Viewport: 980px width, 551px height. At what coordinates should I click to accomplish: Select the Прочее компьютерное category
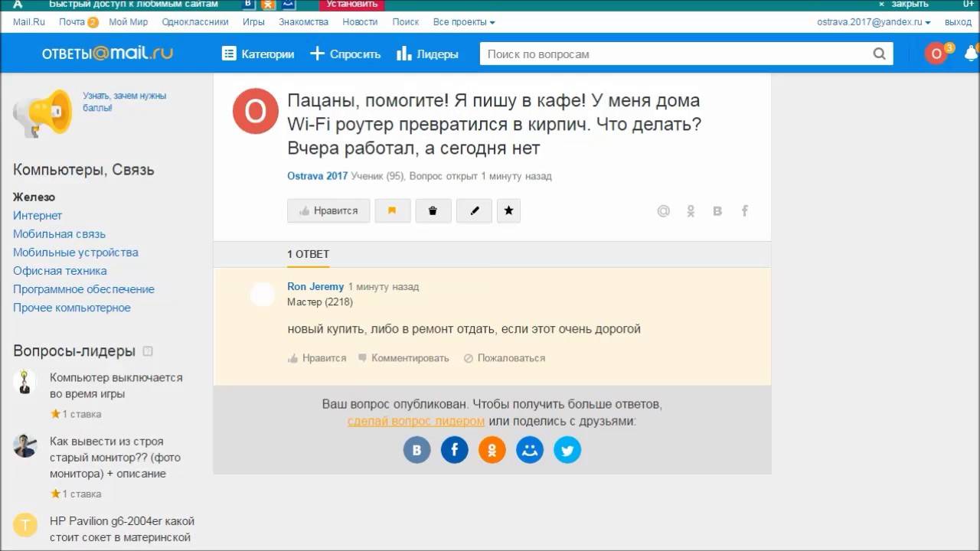(x=72, y=307)
